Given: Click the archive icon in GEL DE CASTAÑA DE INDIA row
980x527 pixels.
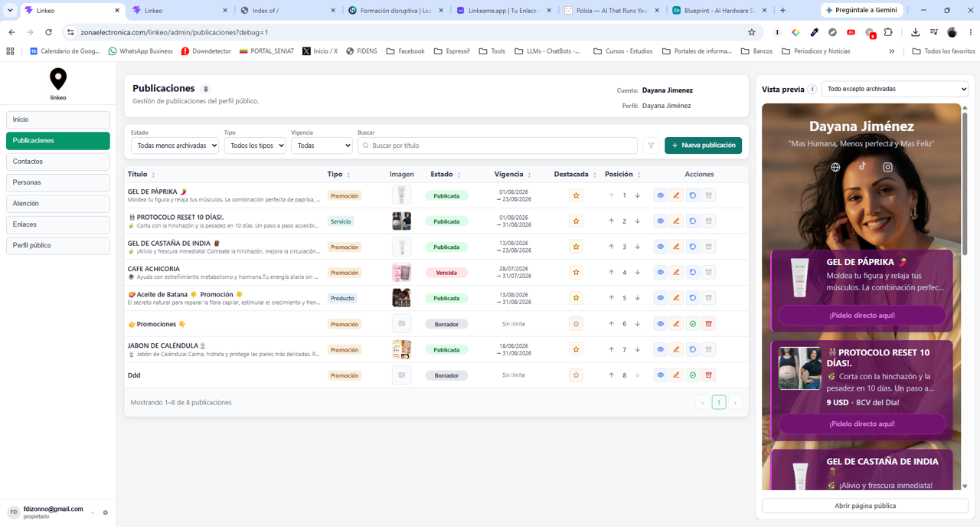Looking at the screenshot, I should (x=709, y=247).
